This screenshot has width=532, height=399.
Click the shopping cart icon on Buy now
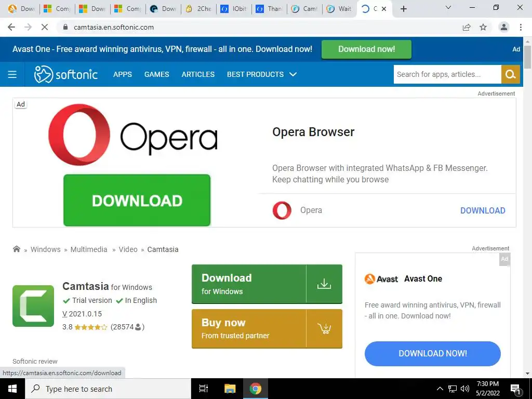coord(324,328)
